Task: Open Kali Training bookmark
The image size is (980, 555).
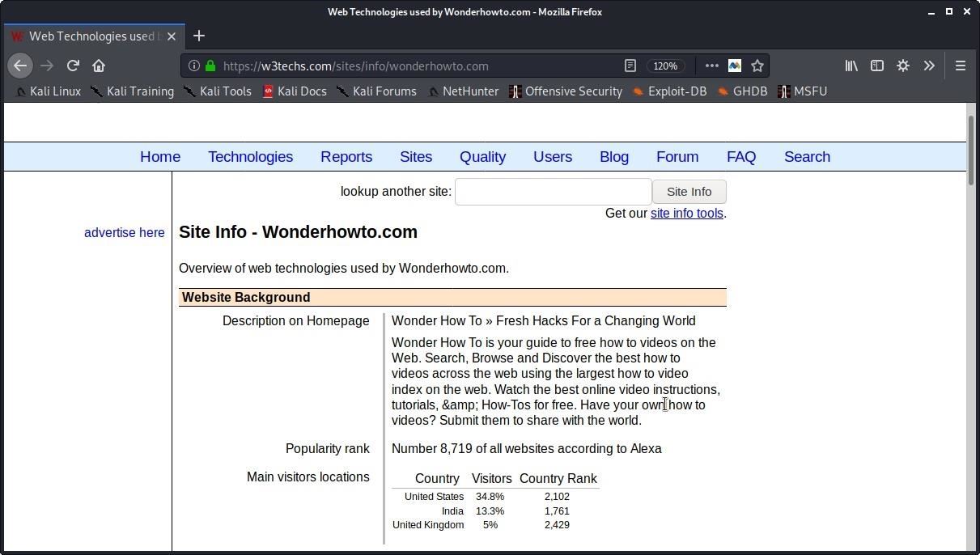Action: [x=133, y=91]
